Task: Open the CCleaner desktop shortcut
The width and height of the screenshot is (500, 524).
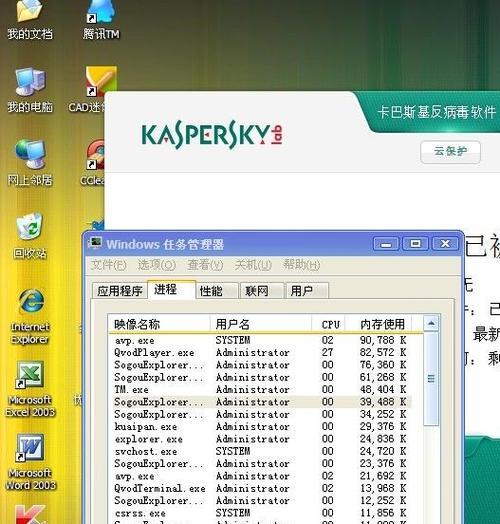Action: (x=93, y=163)
